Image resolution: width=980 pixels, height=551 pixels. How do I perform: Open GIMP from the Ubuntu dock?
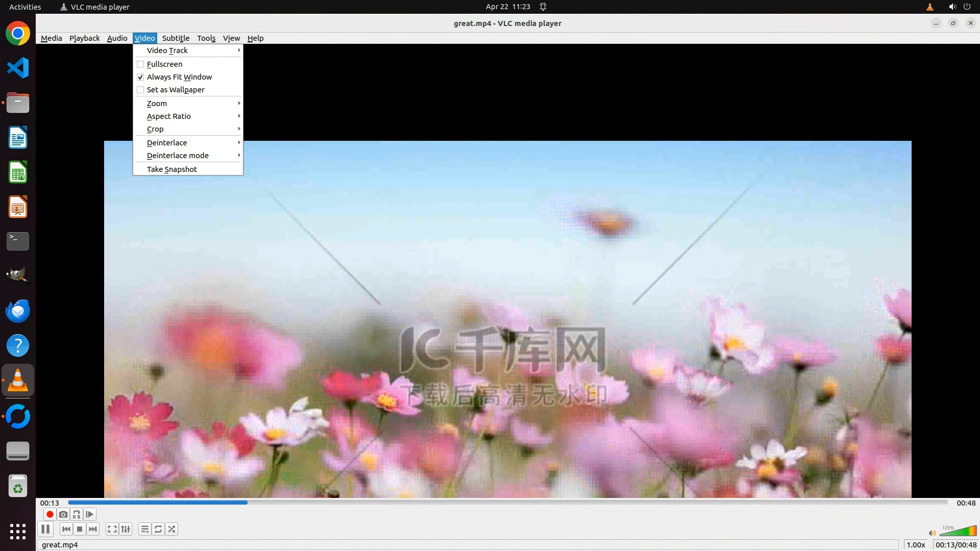[x=18, y=275]
